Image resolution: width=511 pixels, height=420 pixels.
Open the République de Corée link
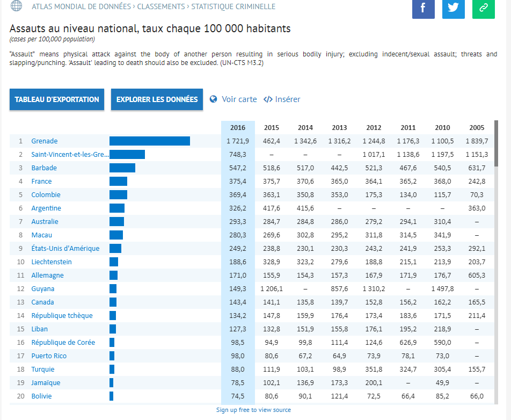(63, 343)
